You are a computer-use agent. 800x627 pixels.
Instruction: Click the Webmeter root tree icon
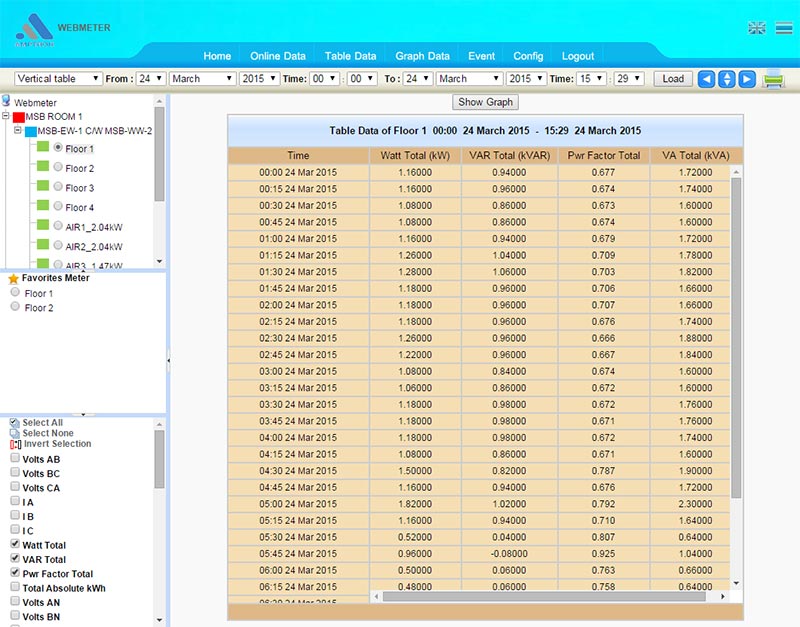pyautogui.click(x=6, y=101)
